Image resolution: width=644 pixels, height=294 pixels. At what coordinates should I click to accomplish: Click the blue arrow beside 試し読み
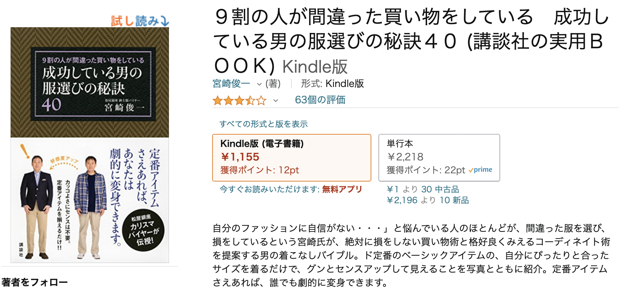point(165,21)
